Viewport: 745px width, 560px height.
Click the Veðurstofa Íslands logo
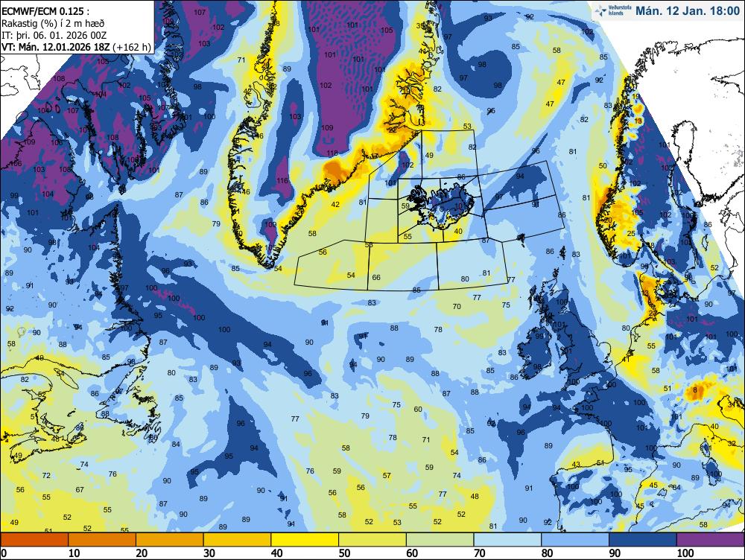coord(615,10)
